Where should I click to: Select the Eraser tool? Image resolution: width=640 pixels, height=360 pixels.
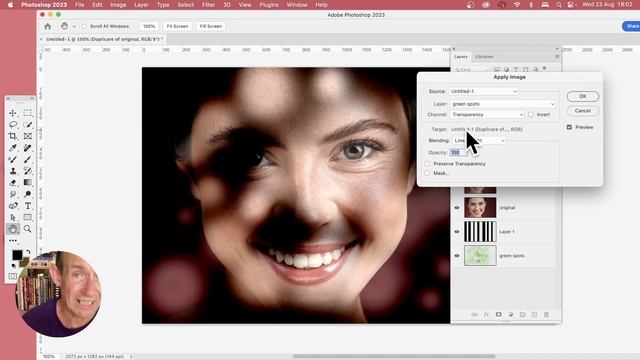(x=13, y=182)
